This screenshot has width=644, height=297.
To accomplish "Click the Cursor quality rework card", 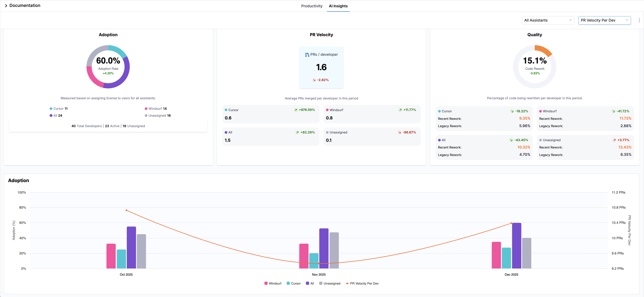I will tap(484, 118).
